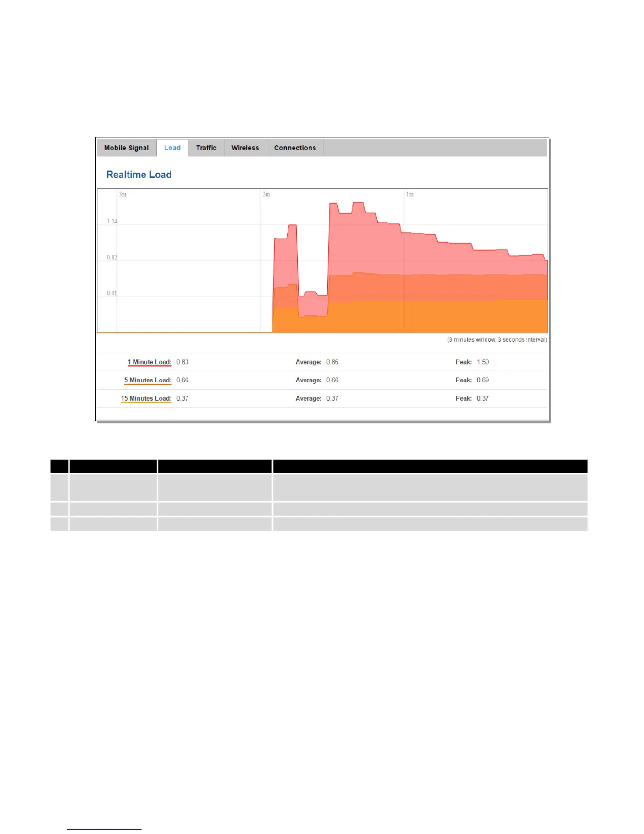Screen dimensions: 644x834
Task: Click the 3 minutes window interval note
Action: tap(497, 340)
